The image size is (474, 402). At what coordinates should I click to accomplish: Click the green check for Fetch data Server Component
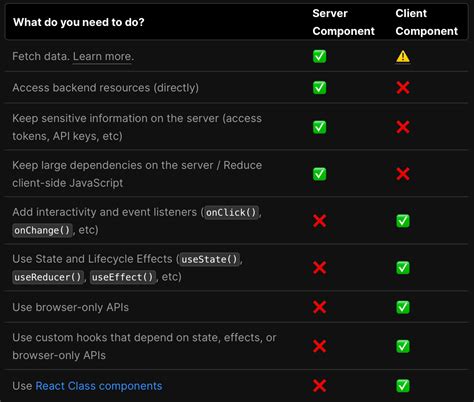(319, 56)
